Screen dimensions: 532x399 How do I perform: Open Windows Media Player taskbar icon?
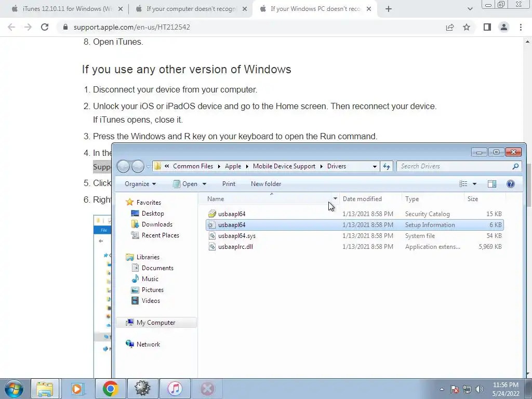(77, 389)
